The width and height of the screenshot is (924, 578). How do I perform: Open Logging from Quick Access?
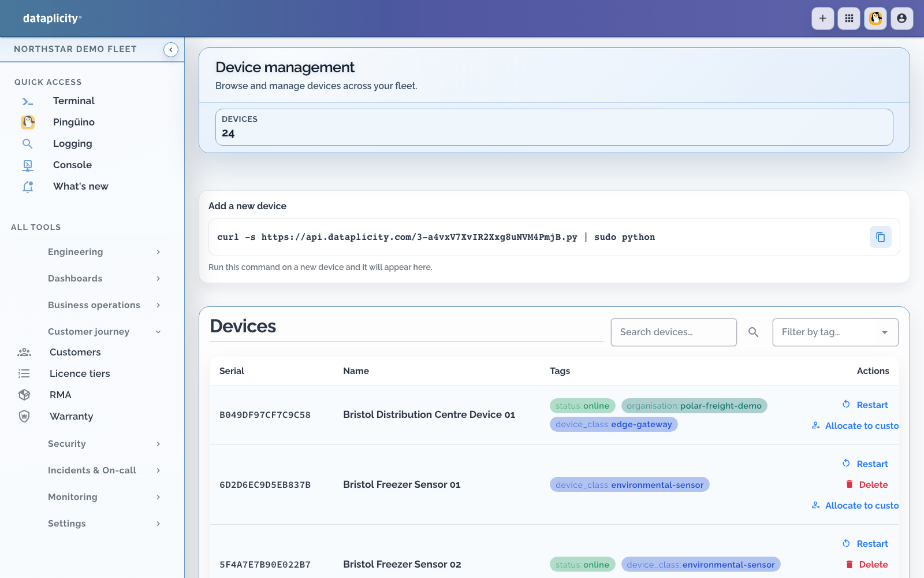click(x=73, y=143)
